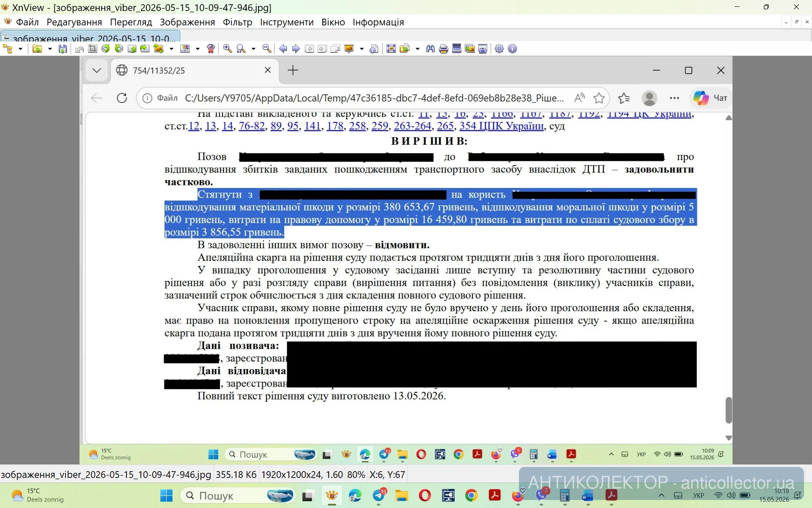Expand the color adjustment dropdown arrow

(198, 49)
